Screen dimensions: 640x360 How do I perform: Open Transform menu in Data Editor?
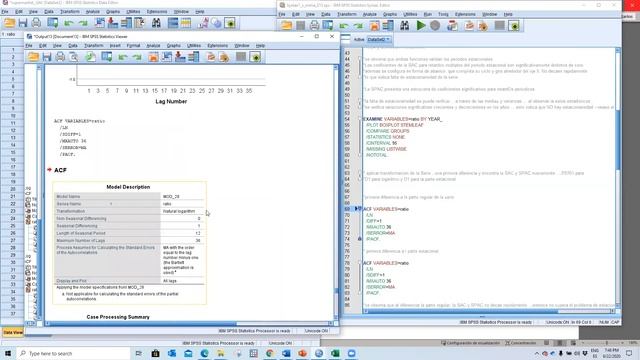pyautogui.click(x=70, y=12)
